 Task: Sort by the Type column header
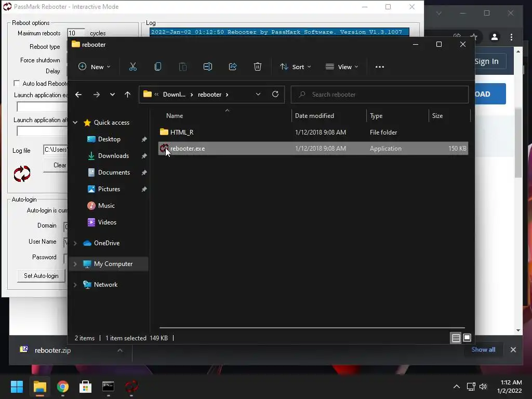pos(376,116)
